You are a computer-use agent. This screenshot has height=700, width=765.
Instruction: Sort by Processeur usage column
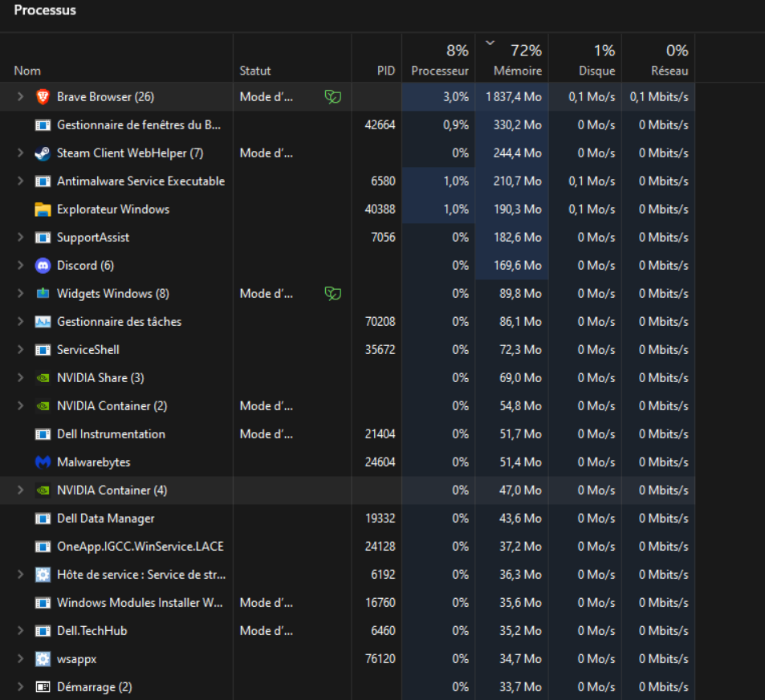click(x=440, y=71)
